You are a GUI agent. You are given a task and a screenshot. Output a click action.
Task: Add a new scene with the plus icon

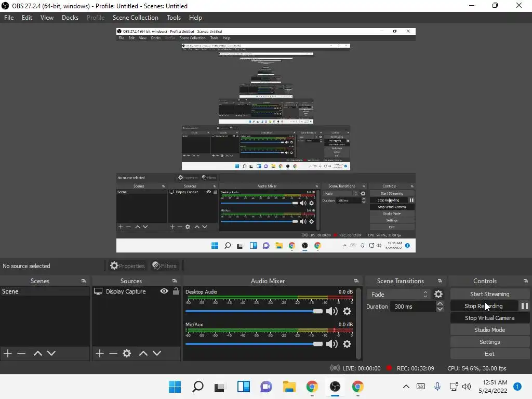8,353
